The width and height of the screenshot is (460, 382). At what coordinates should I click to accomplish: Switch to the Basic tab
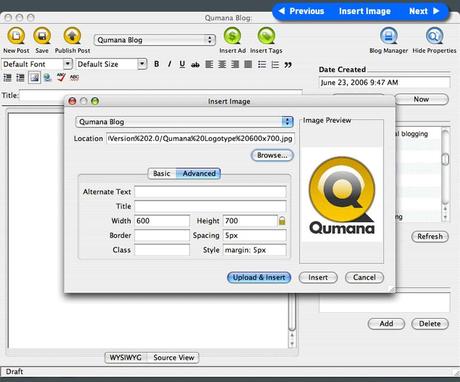[162, 173]
